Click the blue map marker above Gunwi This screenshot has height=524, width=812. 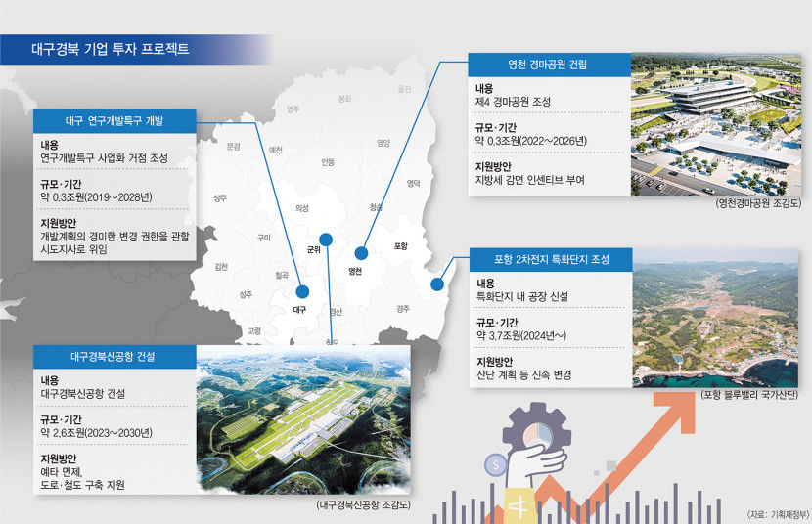pos(326,240)
